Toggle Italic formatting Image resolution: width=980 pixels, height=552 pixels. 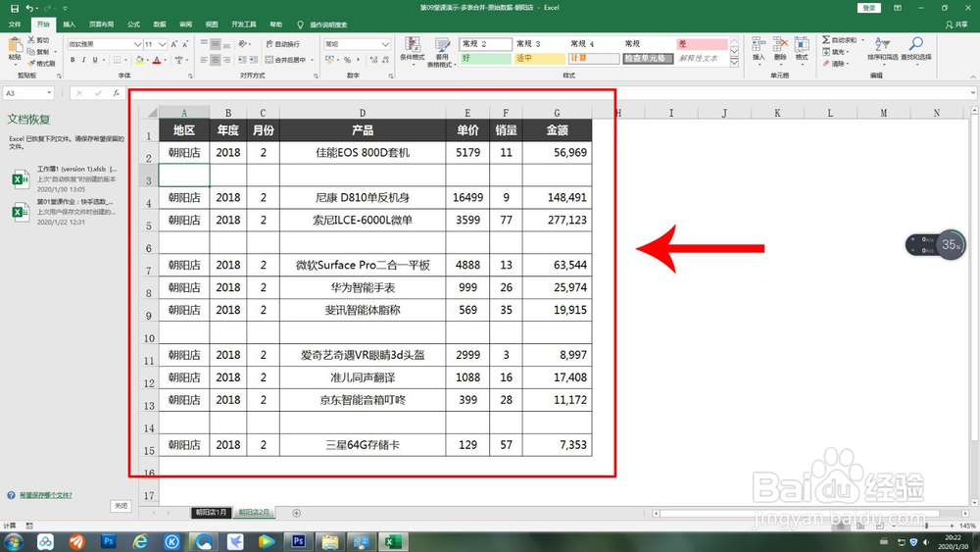(x=83, y=60)
